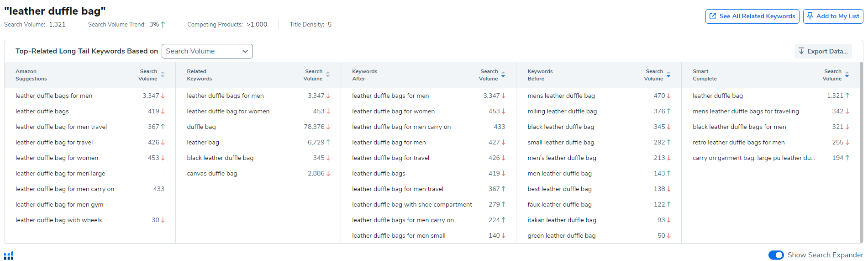
Task: Click the external link icon beside See All Related Keywords
Action: pyautogui.click(x=713, y=16)
